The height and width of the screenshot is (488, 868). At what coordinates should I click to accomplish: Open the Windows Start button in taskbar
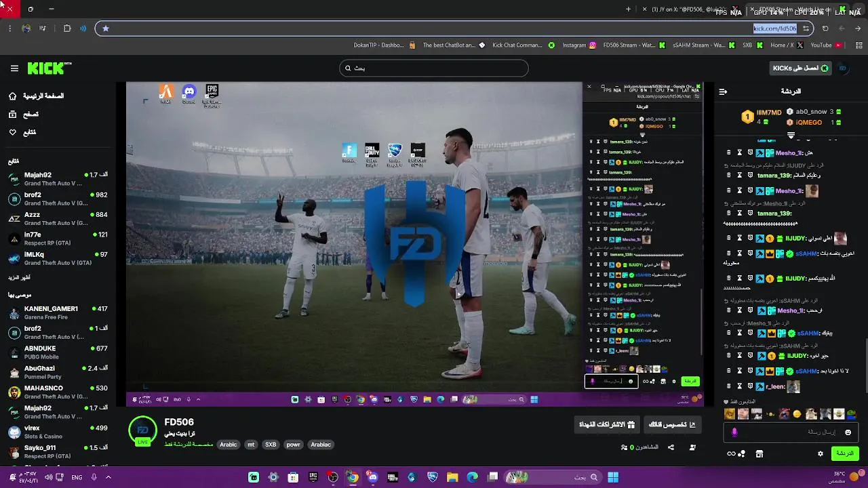[613, 477]
